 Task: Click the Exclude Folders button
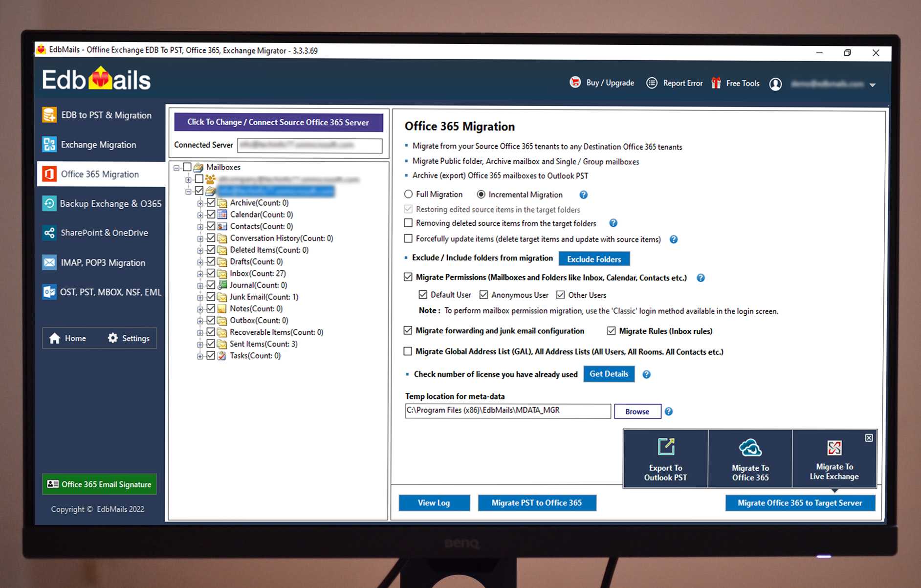[x=594, y=259]
